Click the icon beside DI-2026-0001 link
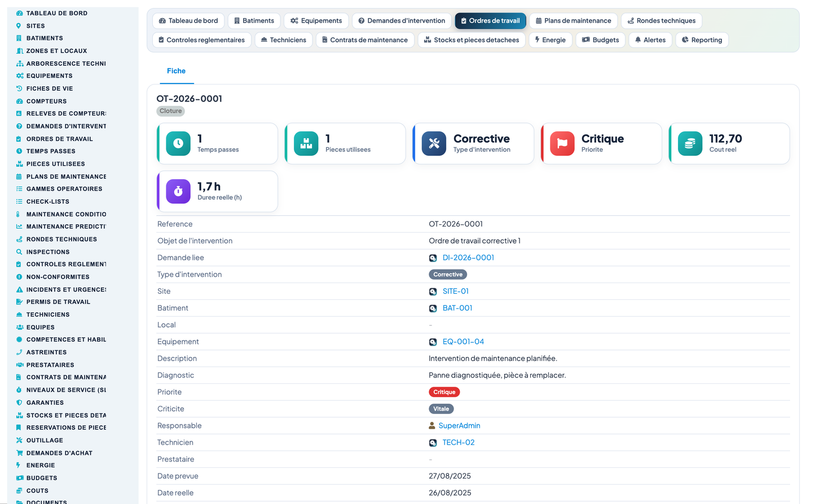The width and height of the screenshot is (815, 504). click(x=433, y=258)
